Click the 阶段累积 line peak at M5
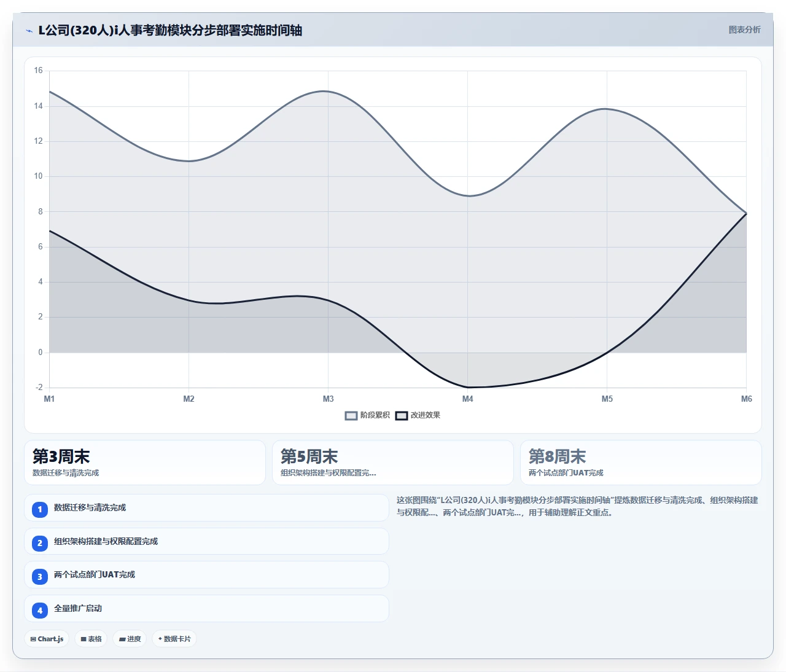This screenshot has width=786, height=672. pyautogui.click(x=605, y=109)
